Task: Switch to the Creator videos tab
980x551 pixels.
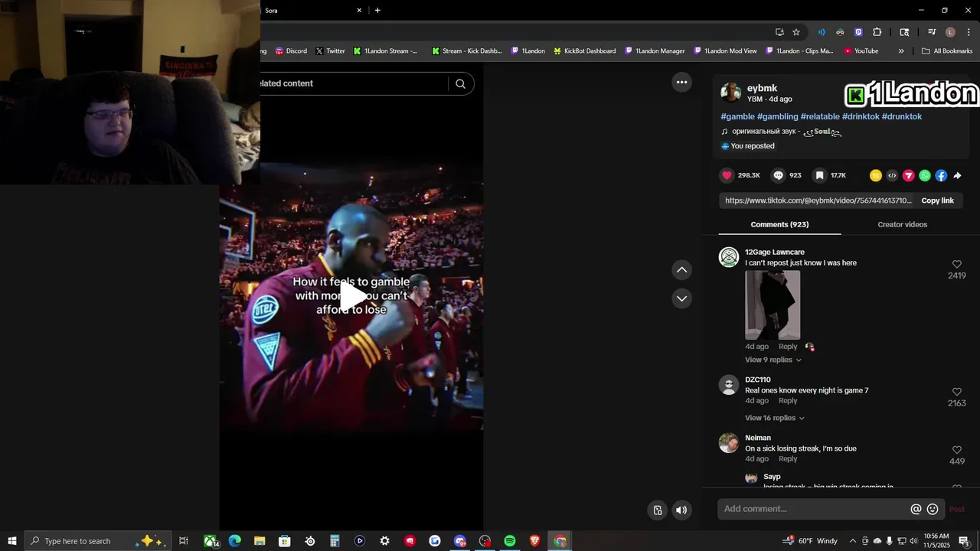Action: [902, 224]
